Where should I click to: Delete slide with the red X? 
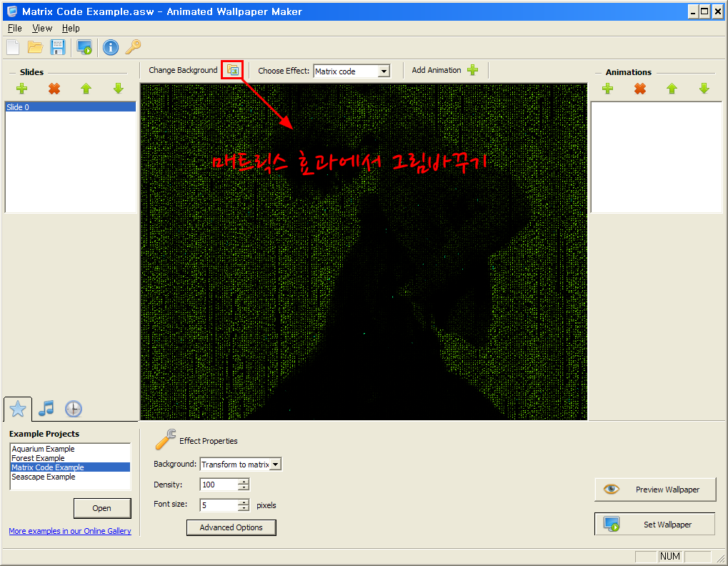54,88
